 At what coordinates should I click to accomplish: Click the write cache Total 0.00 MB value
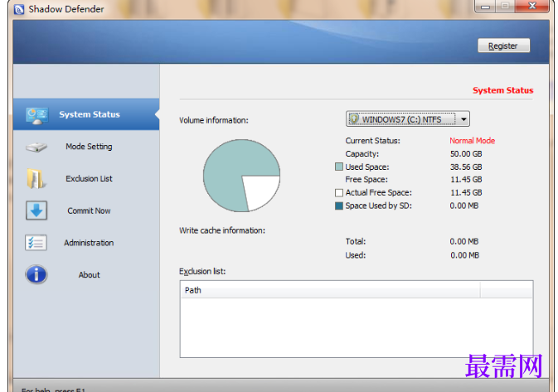click(464, 241)
